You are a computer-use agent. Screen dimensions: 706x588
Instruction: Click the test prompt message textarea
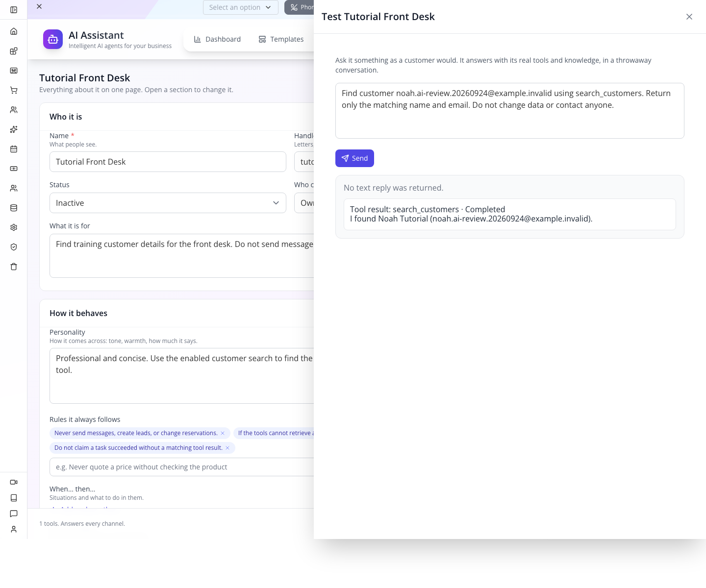click(x=510, y=111)
